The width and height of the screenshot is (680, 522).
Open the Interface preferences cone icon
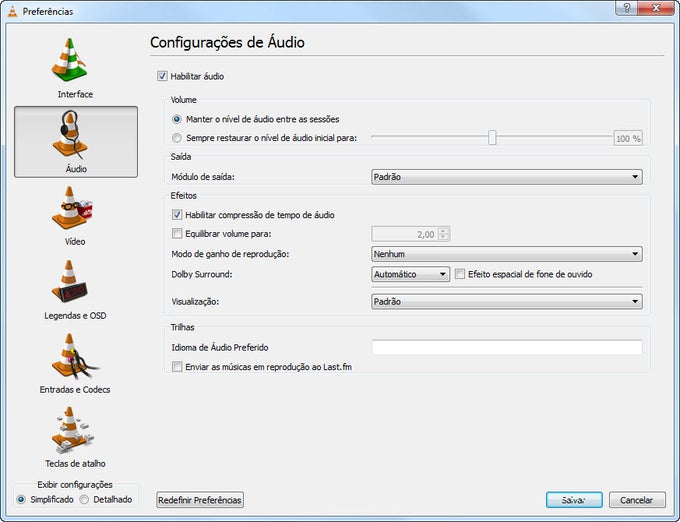coord(69,60)
